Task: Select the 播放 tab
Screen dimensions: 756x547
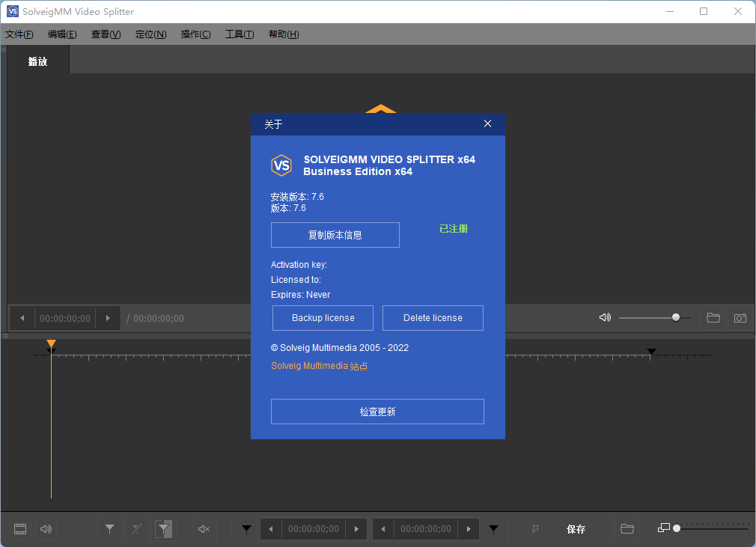Action: [38, 61]
